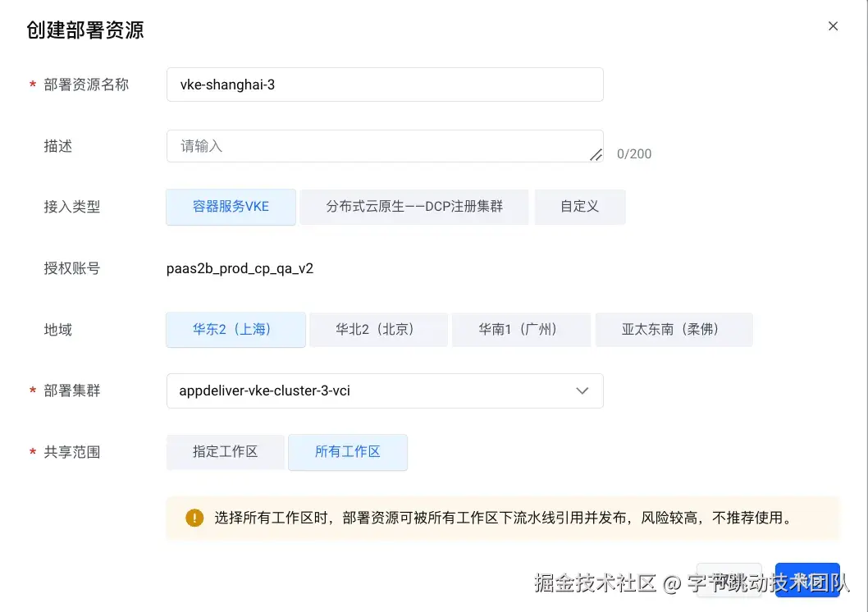Open the 部署集群 cluster dropdown
Screen dimensions: 868x612
pyautogui.click(x=384, y=390)
